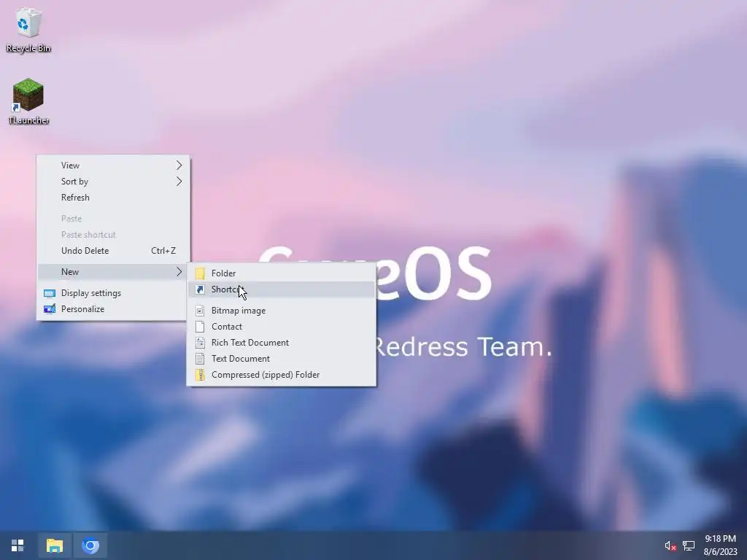The height and width of the screenshot is (560, 747).
Task: Click the Rich Text Document icon
Action: tap(200, 343)
